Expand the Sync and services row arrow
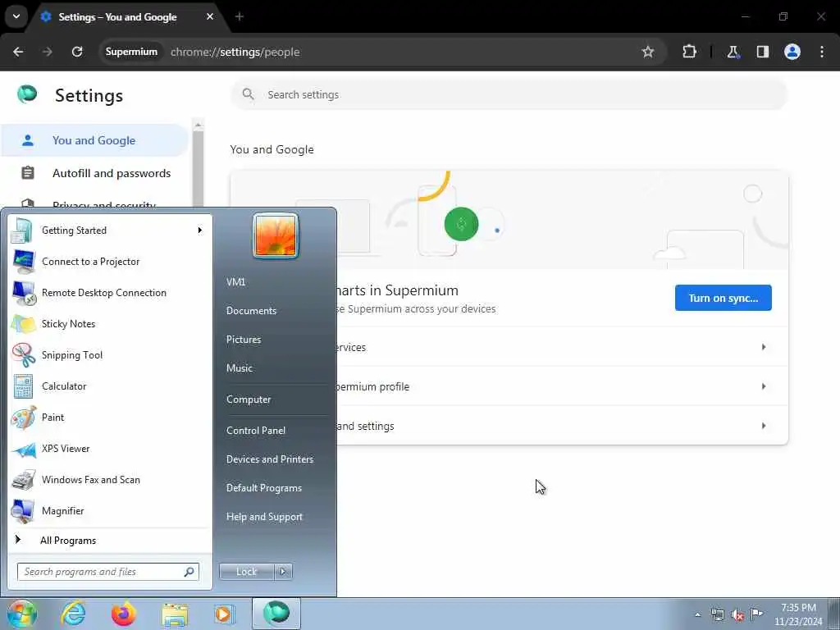The height and width of the screenshot is (630, 840). (764, 347)
